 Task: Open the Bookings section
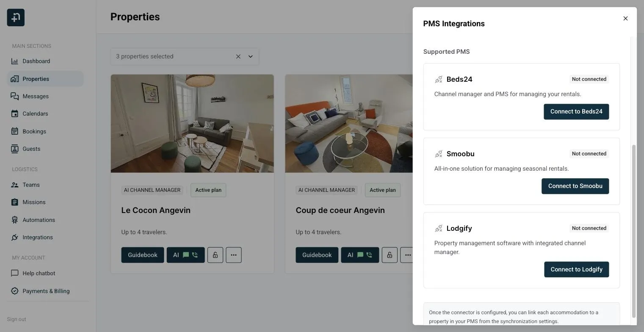[x=45, y=131]
